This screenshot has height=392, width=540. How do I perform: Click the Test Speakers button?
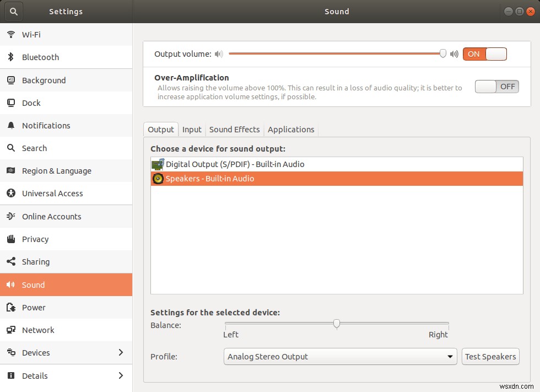[490, 357]
